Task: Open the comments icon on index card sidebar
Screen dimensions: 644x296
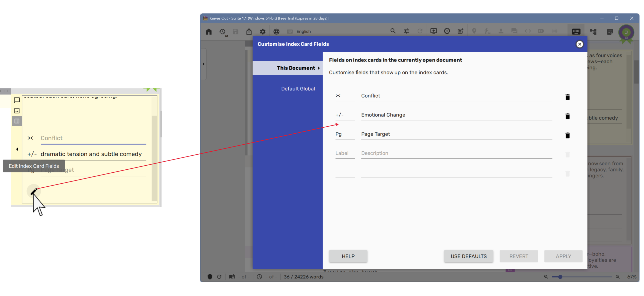Action: point(17,100)
